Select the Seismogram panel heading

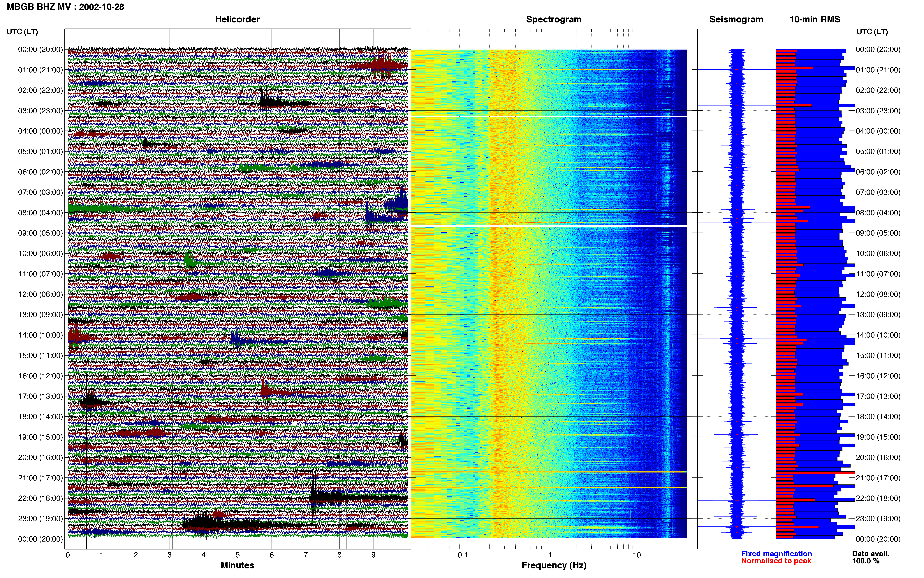tap(736, 20)
